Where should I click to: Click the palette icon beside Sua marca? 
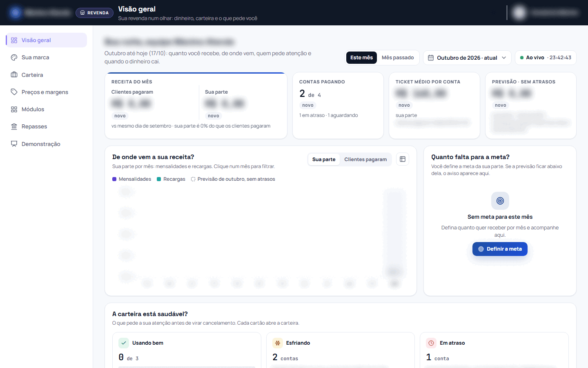click(x=14, y=58)
